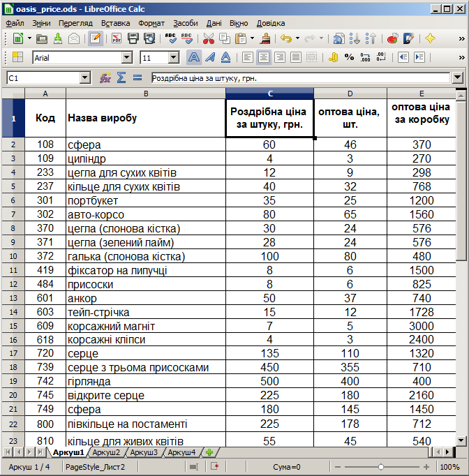Screen dimensions: 469x476
Task: Click the Navigator star icon
Action: click(430, 38)
